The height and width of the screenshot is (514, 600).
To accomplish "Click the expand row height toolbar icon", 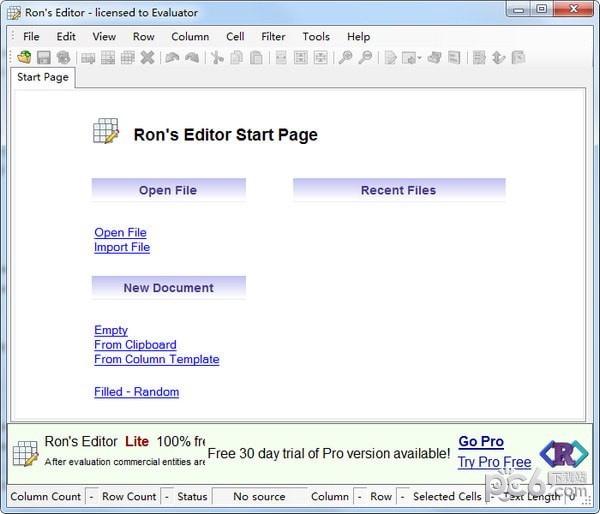I will [301, 58].
